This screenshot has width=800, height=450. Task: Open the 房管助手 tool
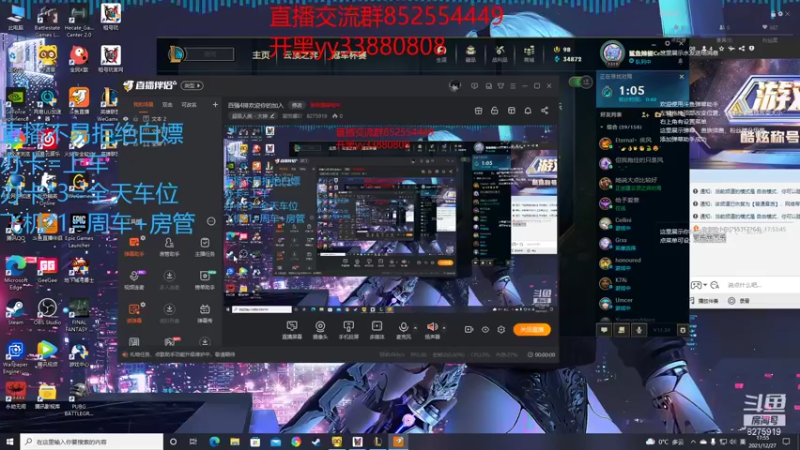point(169,246)
